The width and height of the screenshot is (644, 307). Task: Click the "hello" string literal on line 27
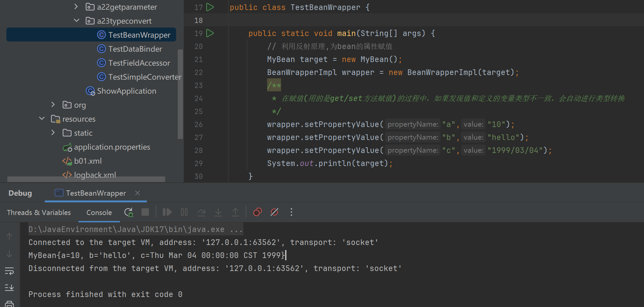click(503, 137)
